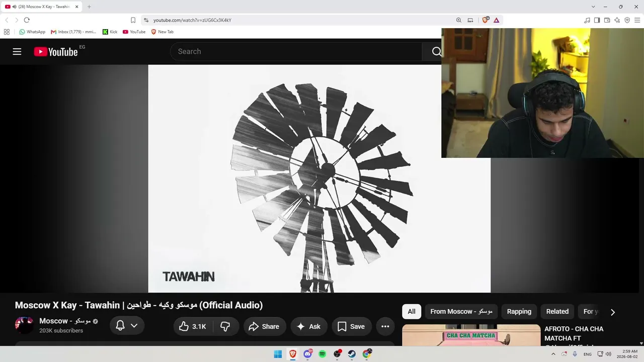The image size is (644, 362).
Task: Open Brave browser from the taskbar
Action: point(293,354)
